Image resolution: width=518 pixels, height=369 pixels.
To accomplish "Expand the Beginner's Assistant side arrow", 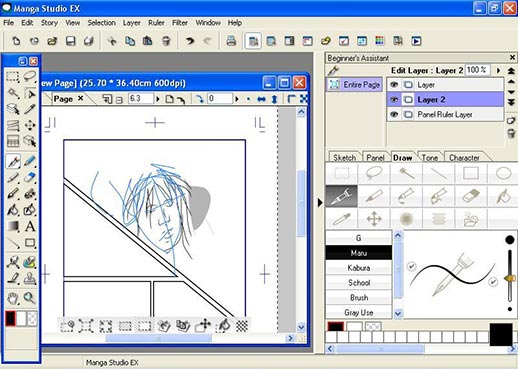I will tap(320, 202).
